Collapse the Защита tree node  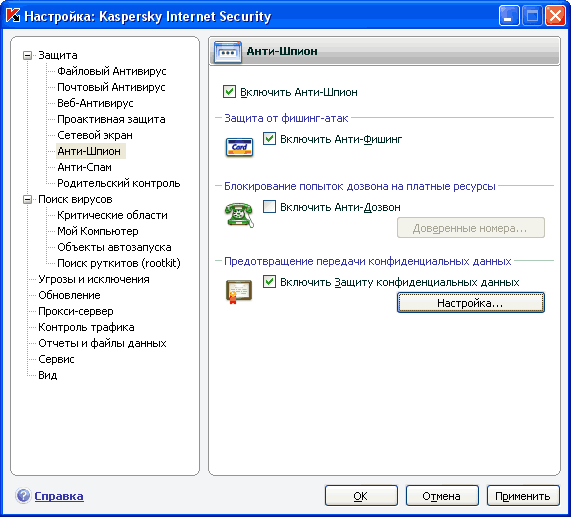tap(27, 55)
